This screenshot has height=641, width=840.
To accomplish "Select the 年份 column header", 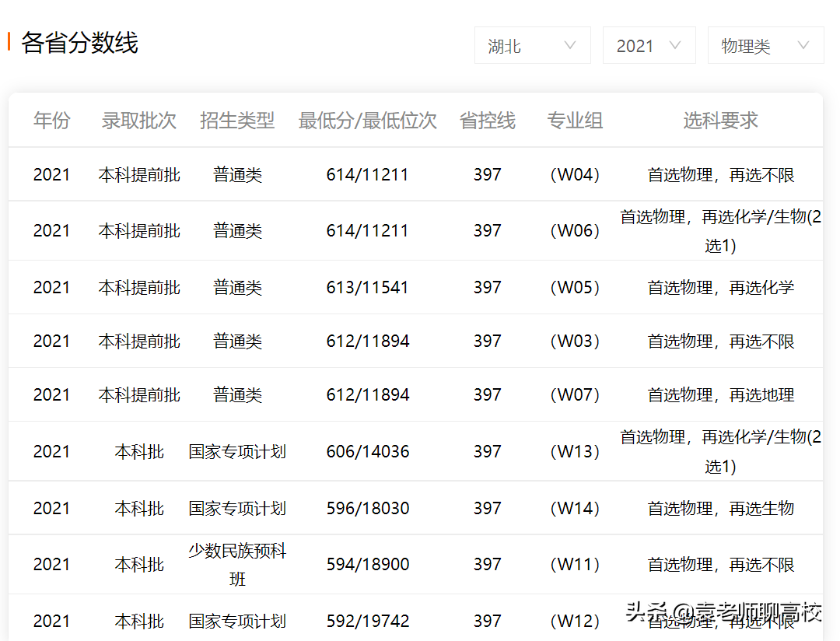I will click(x=51, y=121).
